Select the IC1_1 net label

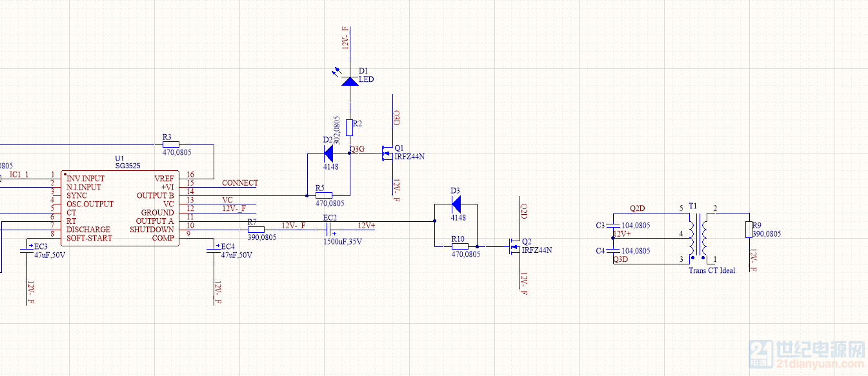[19, 175]
